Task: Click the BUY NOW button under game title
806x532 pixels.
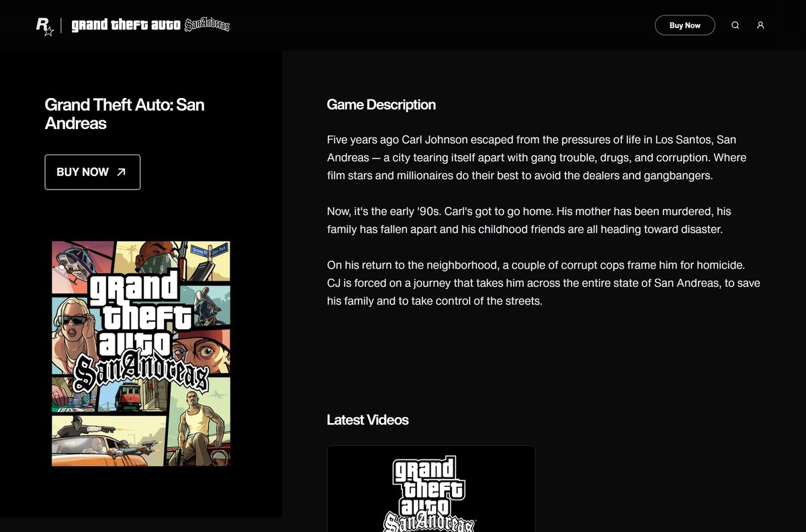Action: (93, 172)
